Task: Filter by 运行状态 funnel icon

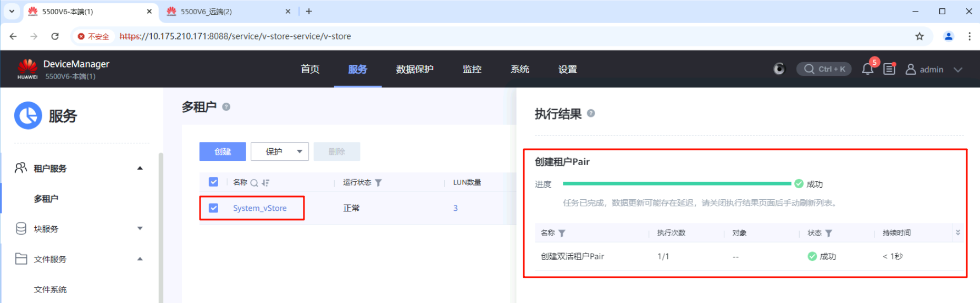Action: 378,183
